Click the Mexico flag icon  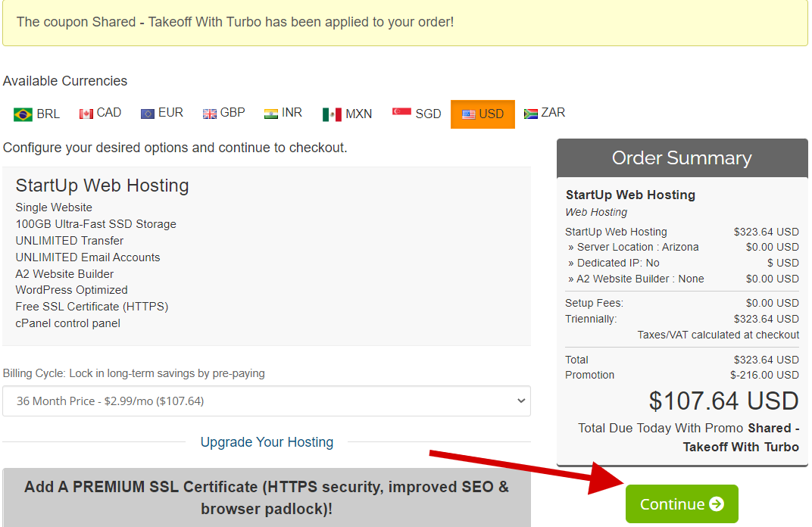tap(332, 114)
